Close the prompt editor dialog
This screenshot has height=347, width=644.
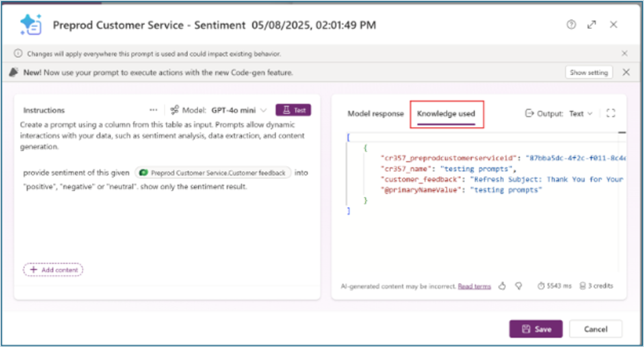[x=613, y=24]
